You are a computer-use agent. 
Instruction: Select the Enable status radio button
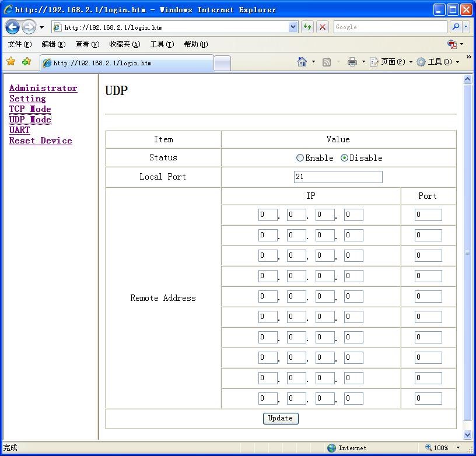pyautogui.click(x=300, y=158)
